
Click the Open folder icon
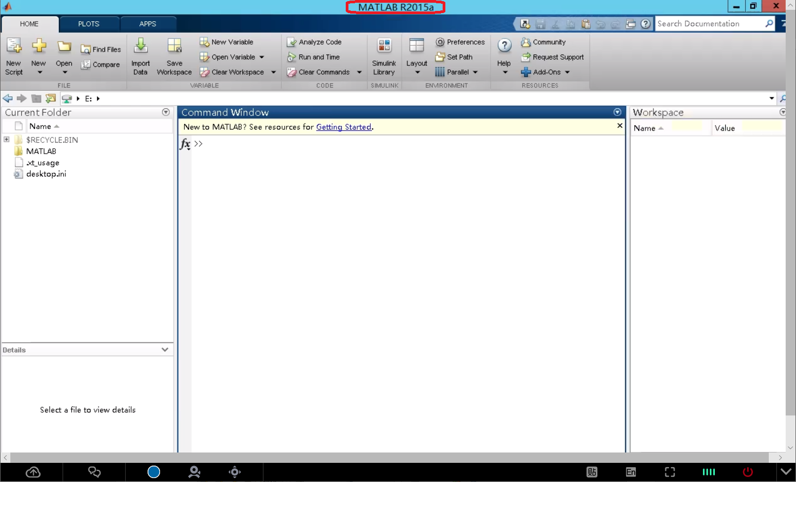[64, 47]
